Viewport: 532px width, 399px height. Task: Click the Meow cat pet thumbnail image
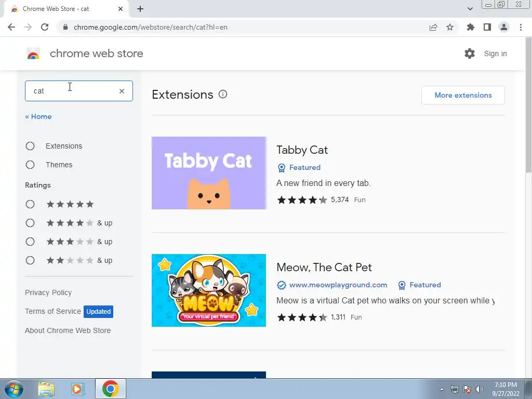point(209,290)
